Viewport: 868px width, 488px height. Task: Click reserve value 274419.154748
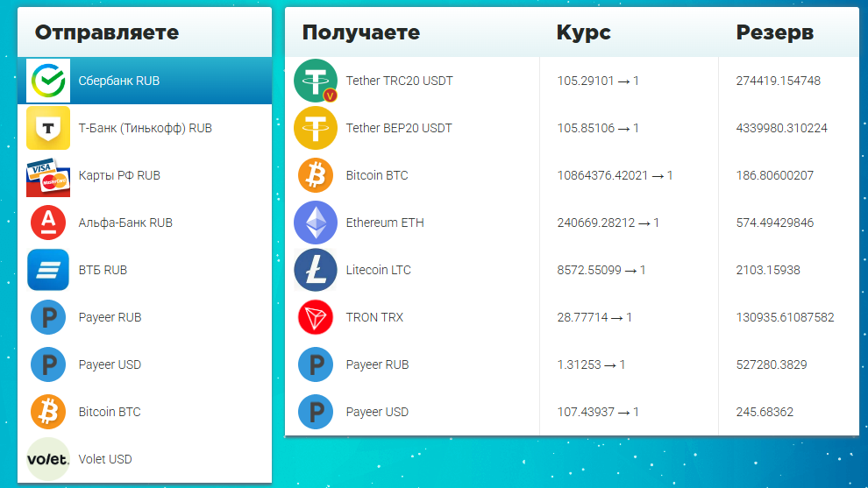(779, 81)
